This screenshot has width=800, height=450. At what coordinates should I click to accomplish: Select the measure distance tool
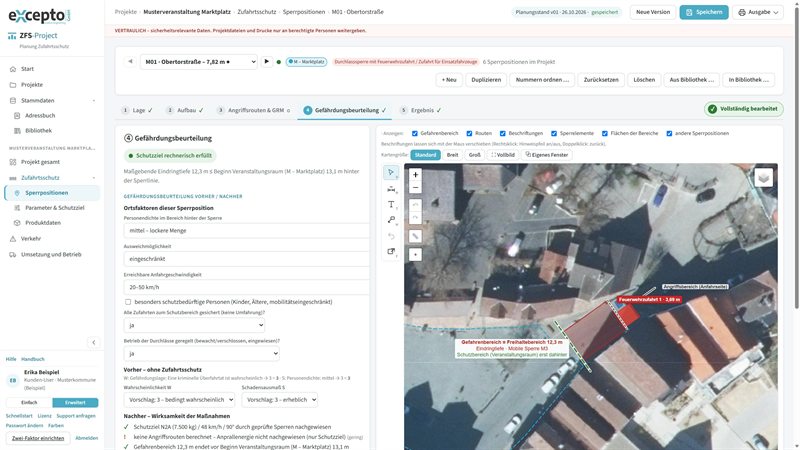point(391,189)
